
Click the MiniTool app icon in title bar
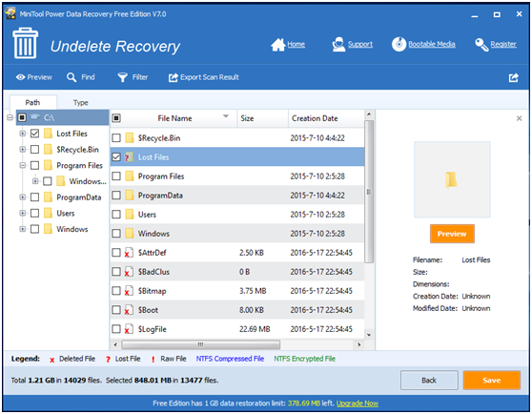(10, 13)
